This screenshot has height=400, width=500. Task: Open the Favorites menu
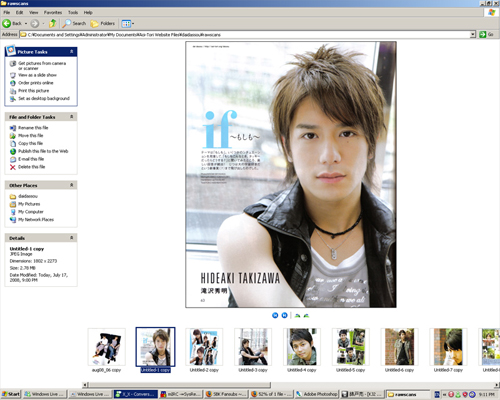tap(53, 12)
